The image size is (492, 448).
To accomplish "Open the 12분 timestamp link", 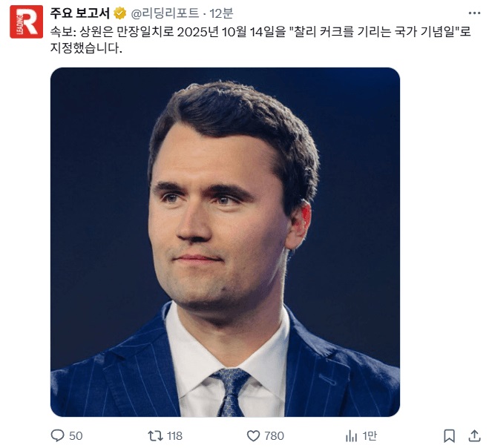I will (x=221, y=14).
